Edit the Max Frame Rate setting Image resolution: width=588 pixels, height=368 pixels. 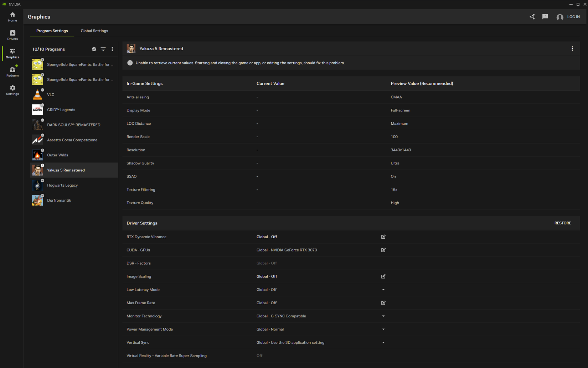[x=383, y=303]
